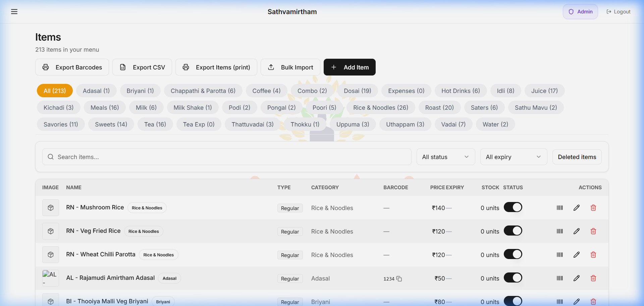Open the hamburger menu icon

click(14, 12)
